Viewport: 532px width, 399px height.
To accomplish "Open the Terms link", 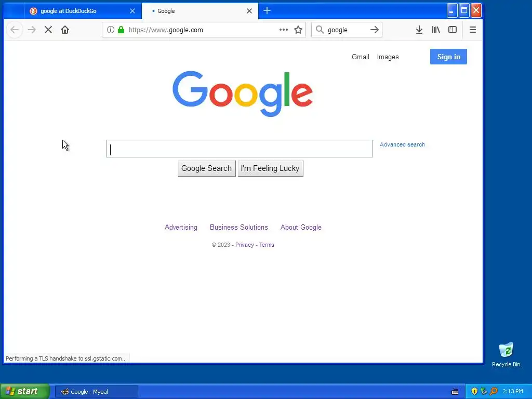I will (x=267, y=245).
